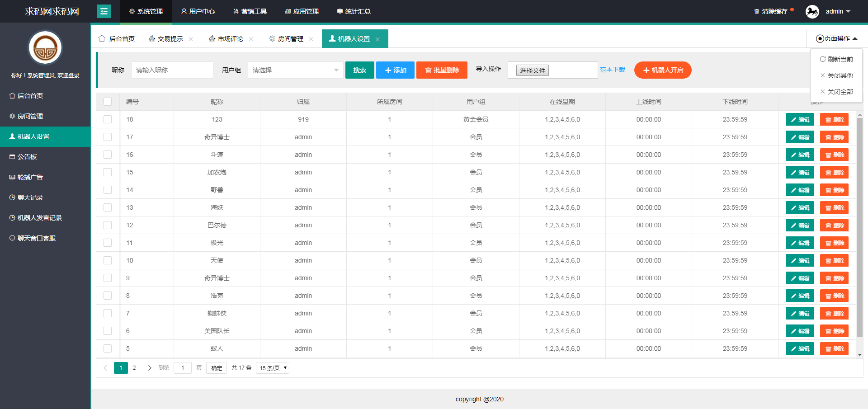868x409 pixels.
Task: Click 清除缓存 trash icon in header
Action: click(x=756, y=12)
